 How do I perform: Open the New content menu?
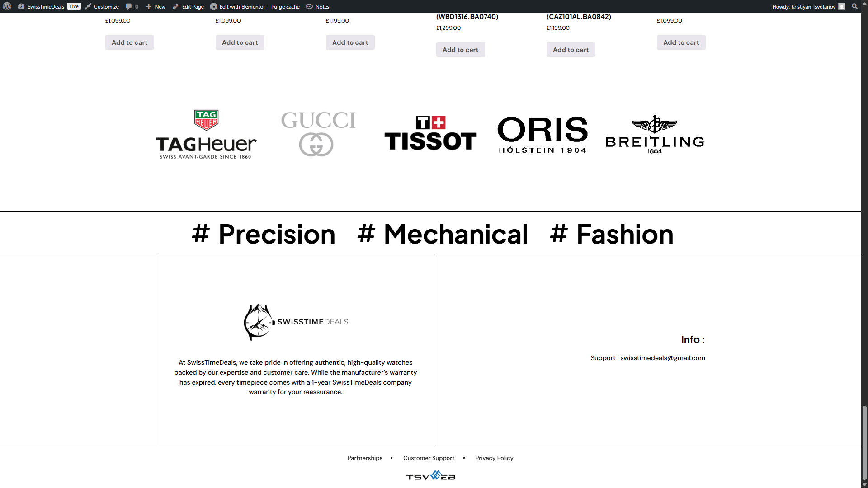pos(156,6)
